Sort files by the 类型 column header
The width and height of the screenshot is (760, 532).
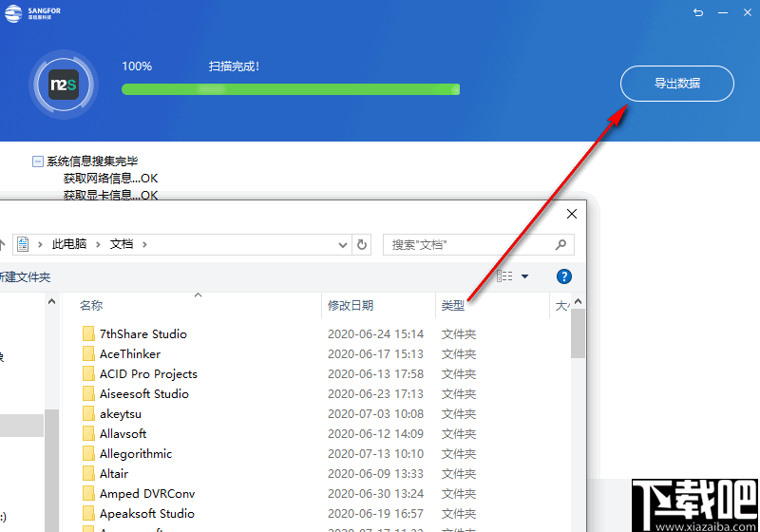pos(453,306)
